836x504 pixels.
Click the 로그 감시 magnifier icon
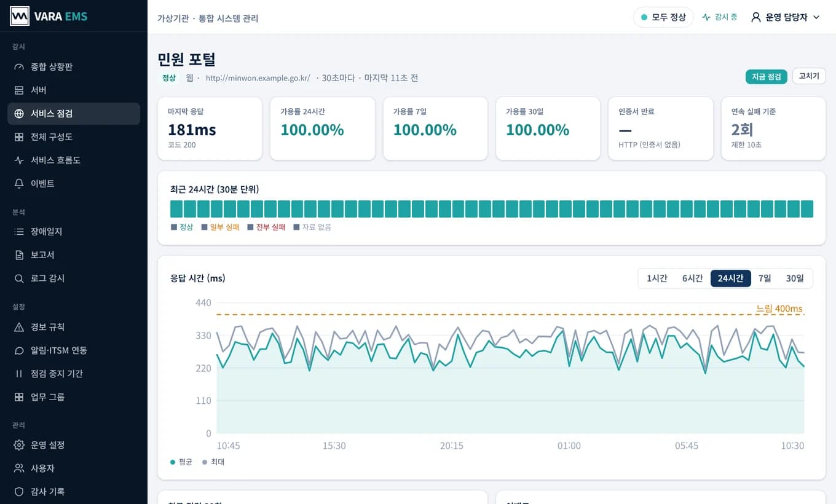19,278
